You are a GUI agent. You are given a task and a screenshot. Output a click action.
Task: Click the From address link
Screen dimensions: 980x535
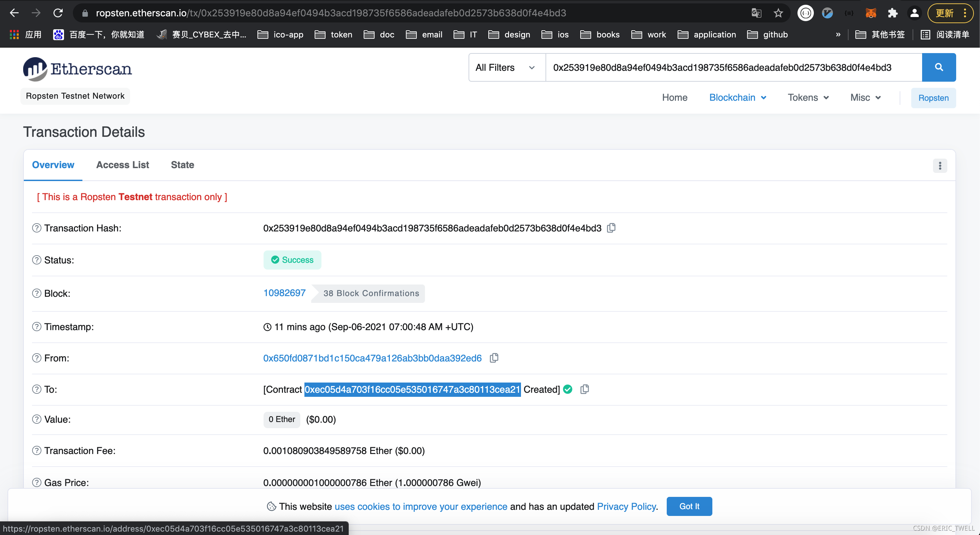[372, 358]
